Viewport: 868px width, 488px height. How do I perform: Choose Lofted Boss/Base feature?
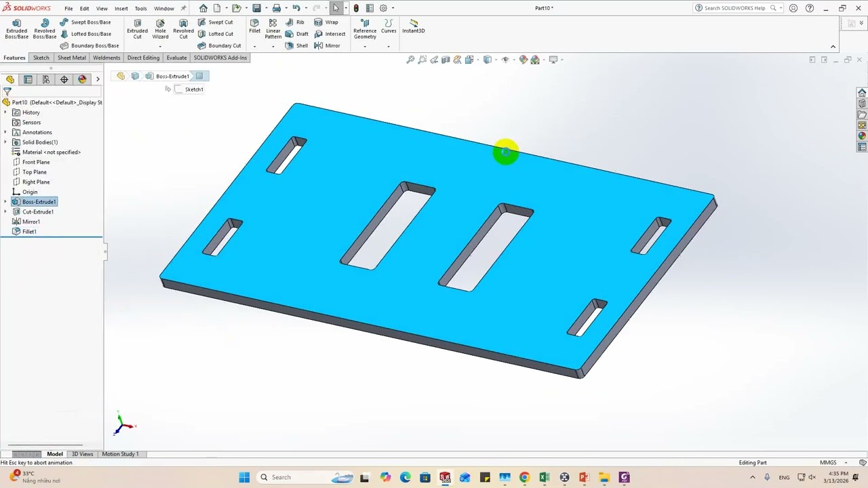85,34
